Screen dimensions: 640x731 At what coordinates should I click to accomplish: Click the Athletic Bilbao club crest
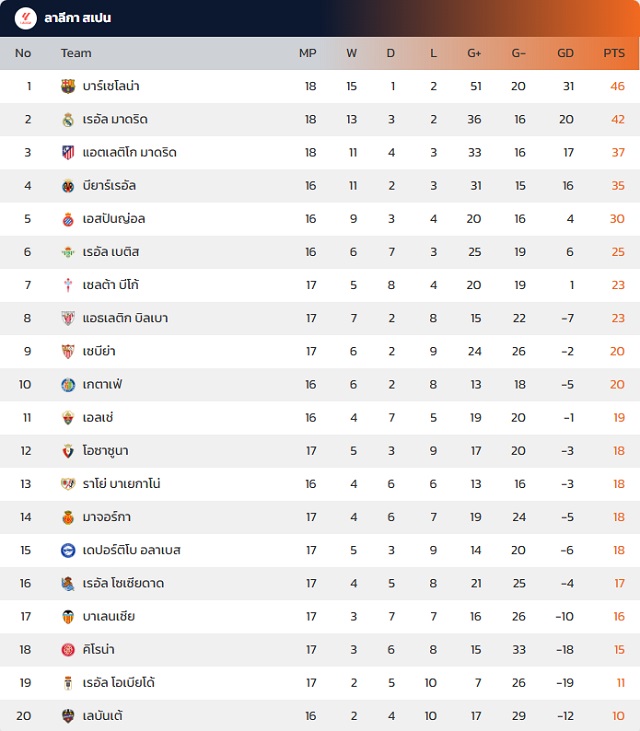68,318
